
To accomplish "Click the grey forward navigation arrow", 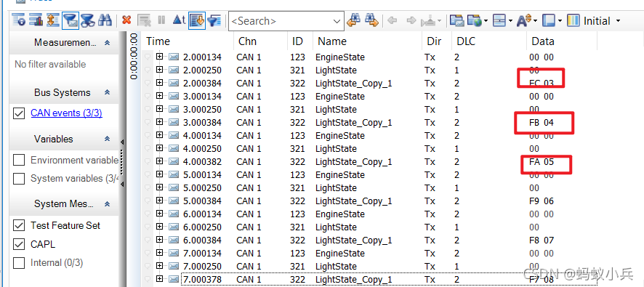I will click(411, 20).
